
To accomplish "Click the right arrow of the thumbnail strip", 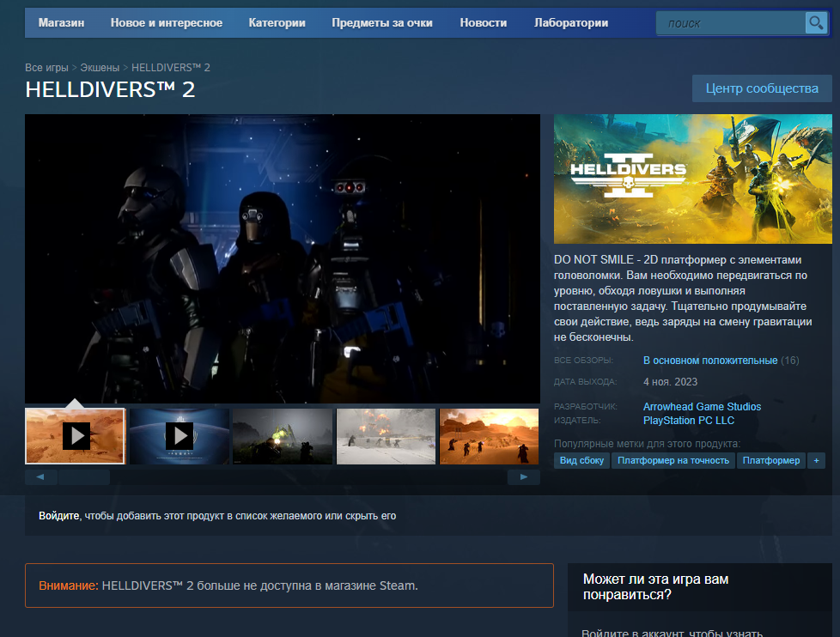I will pos(523,477).
